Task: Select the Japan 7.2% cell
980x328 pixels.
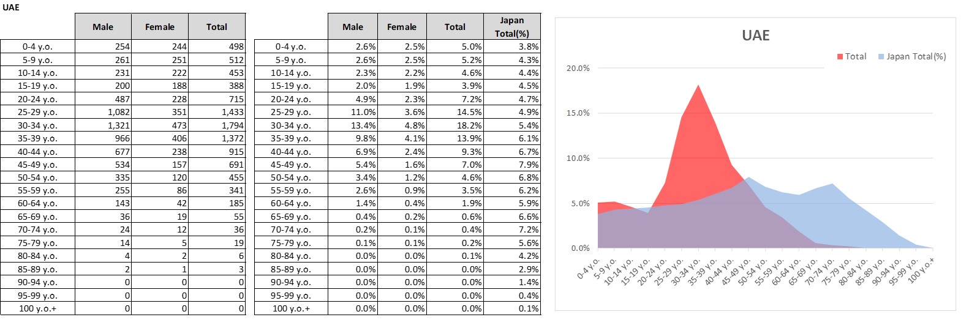Action: point(511,229)
